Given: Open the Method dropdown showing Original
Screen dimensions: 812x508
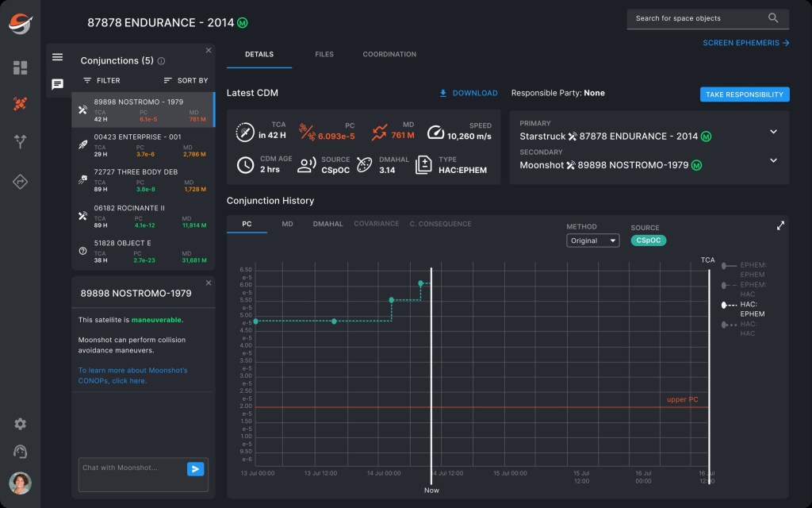Looking at the screenshot, I should (592, 241).
